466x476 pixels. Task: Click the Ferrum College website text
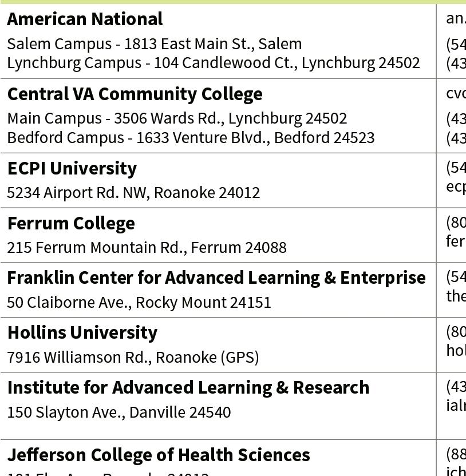(x=456, y=241)
